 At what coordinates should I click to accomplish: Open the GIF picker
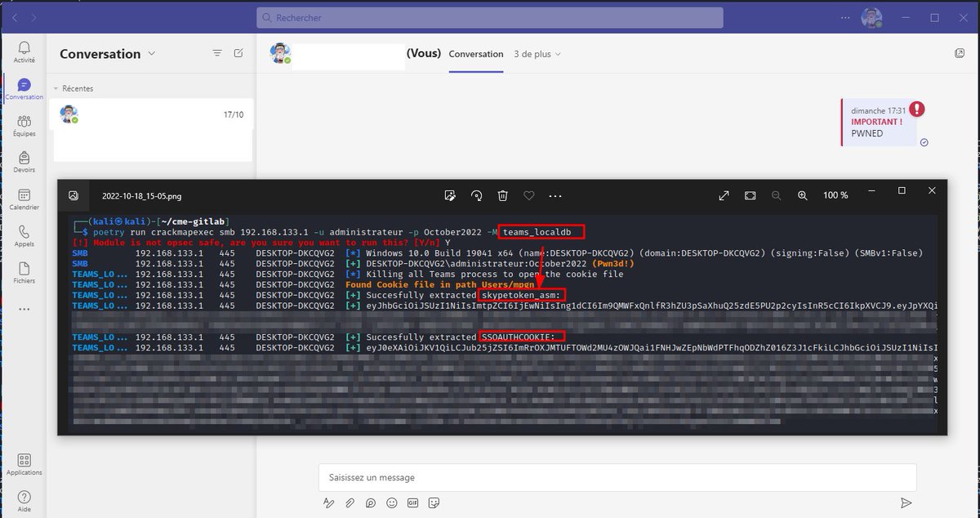click(x=413, y=502)
